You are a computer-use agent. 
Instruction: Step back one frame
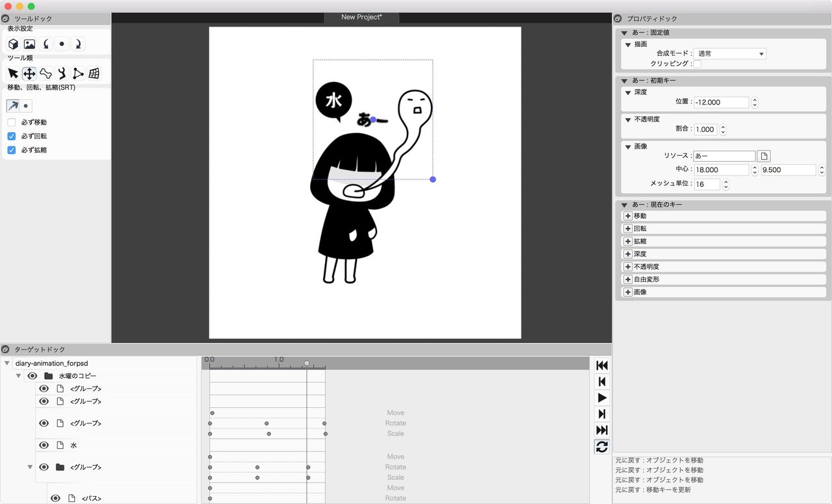[602, 382]
